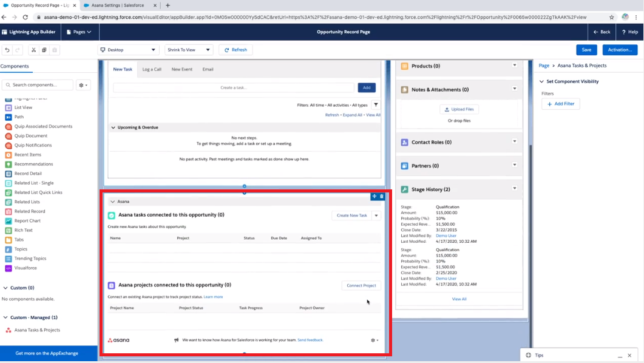The width and height of the screenshot is (644, 363).
Task: Click the Learn more link
Action: pyautogui.click(x=213, y=297)
